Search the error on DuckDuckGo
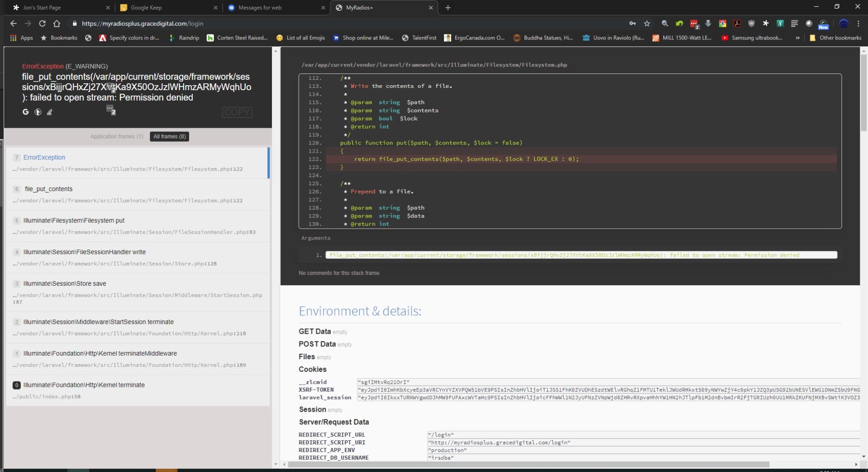 (x=38, y=112)
